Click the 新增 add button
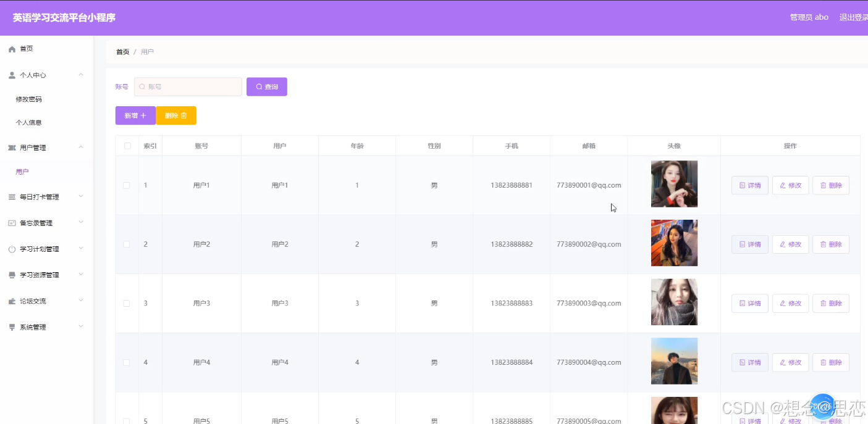The width and height of the screenshot is (868, 424). pos(135,115)
